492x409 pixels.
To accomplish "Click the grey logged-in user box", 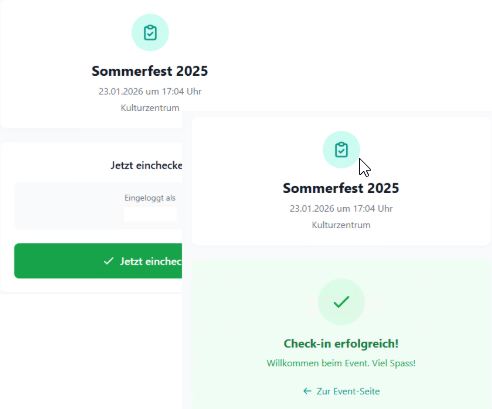I will click(x=98, y=206).
